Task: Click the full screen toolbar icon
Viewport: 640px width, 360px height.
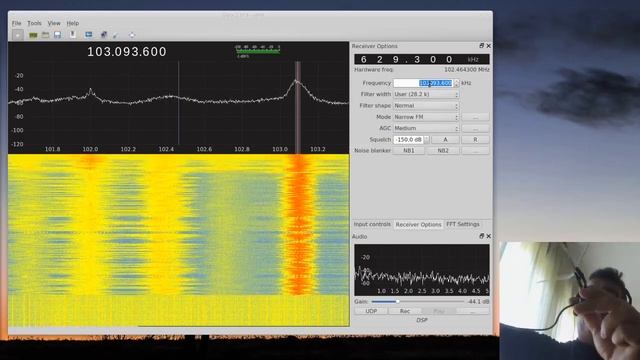Action: pos(131,35)
